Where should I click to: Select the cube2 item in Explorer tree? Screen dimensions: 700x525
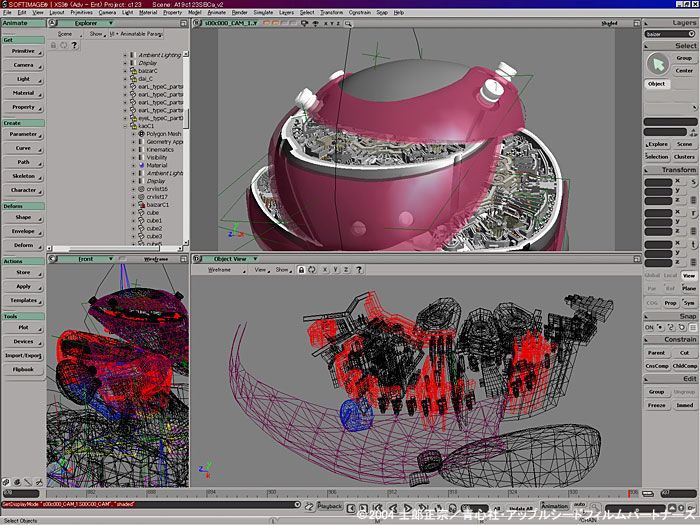(x=154, y=229)
